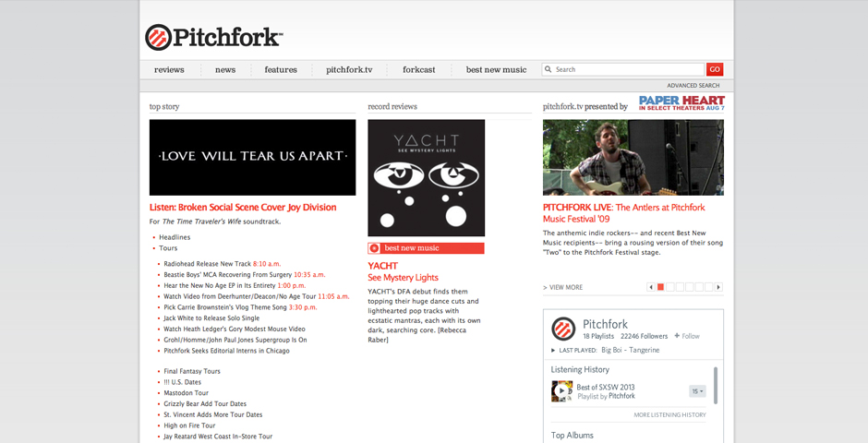
Task: Click the Paper Heart sponsor banner
Action: coord(681,102)
